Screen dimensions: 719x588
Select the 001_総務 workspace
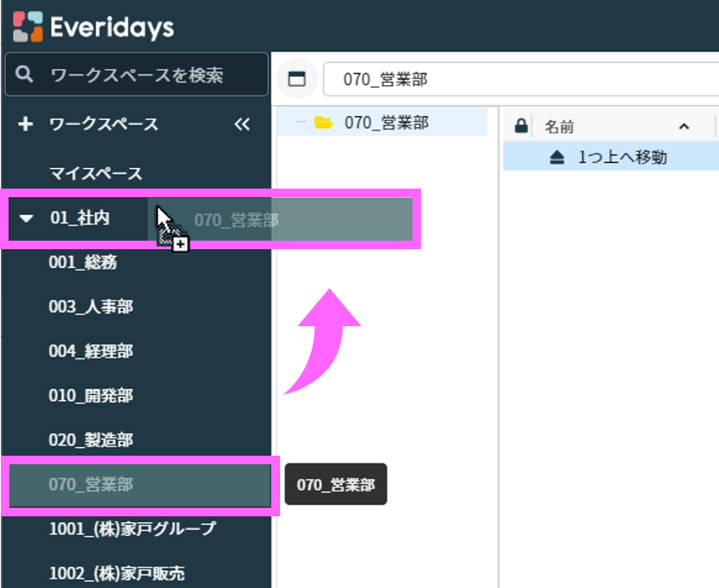pos(83,263)
